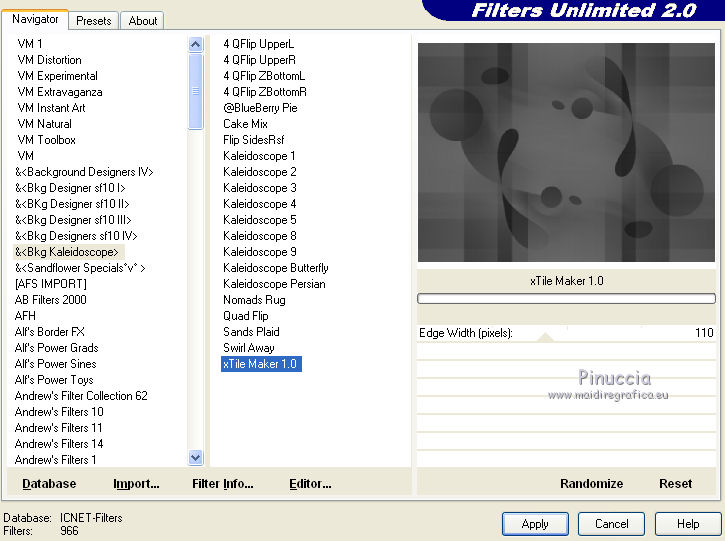Click the Import... button
Image resolution: width=725 pixels, height=541 pixels.
[x=136, y=484]
